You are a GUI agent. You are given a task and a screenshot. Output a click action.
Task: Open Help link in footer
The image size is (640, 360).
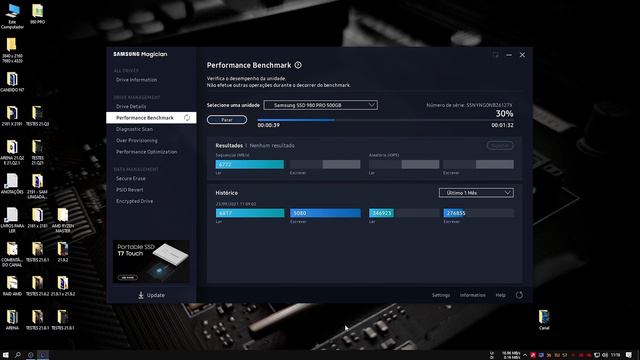pyautogui.click(x=500, y=295)
